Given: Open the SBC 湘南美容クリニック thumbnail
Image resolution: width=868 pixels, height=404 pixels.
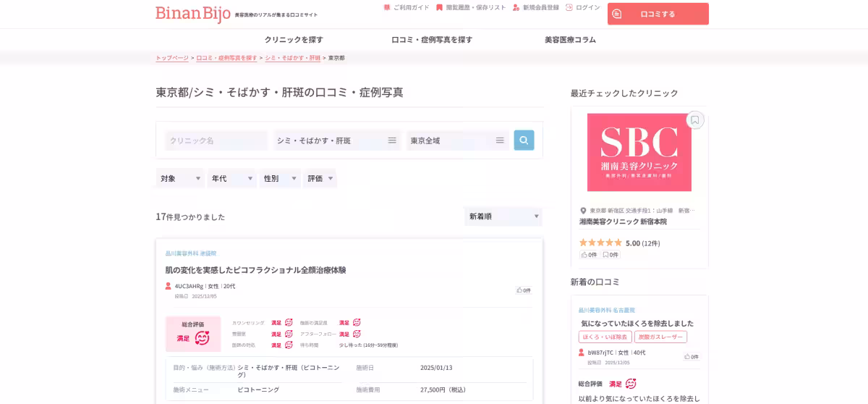Looking at the screenshot, I should click(x=639, y=152).
